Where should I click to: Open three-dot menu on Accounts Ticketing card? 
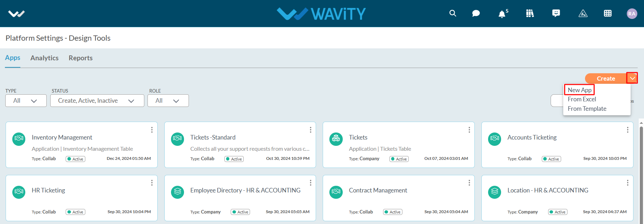[627, 130]
